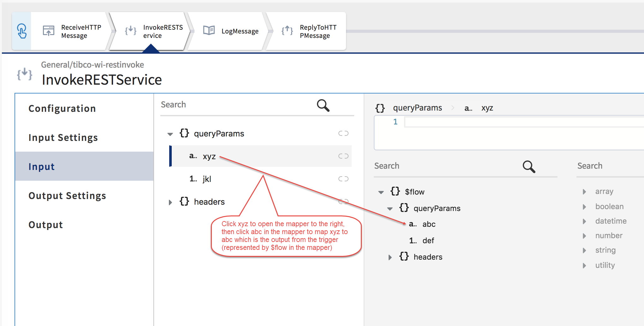Collapse the $flow node in mapper
Screen dimensions: 644x326
pos(381,192)
